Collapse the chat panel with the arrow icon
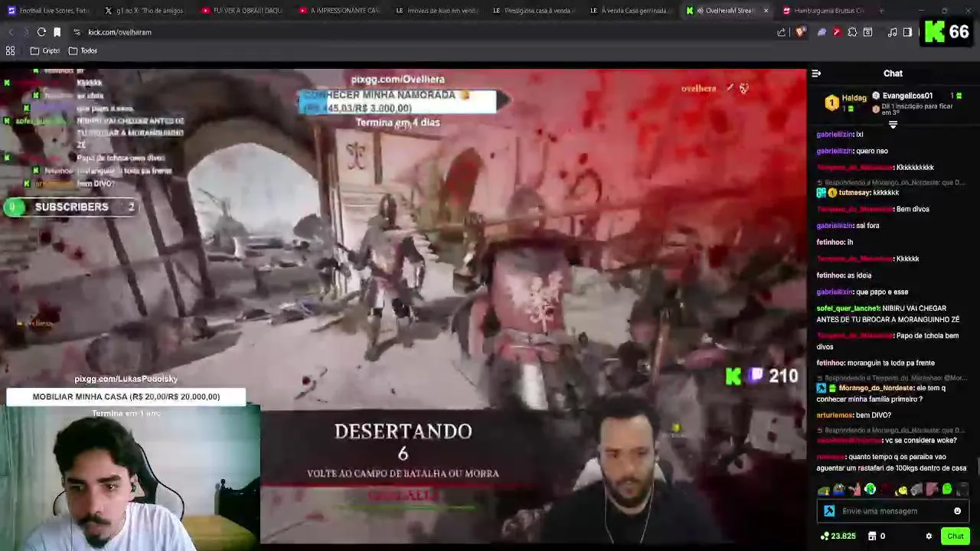Viewport: 980px width, 551px height. [x=816, y=73]
